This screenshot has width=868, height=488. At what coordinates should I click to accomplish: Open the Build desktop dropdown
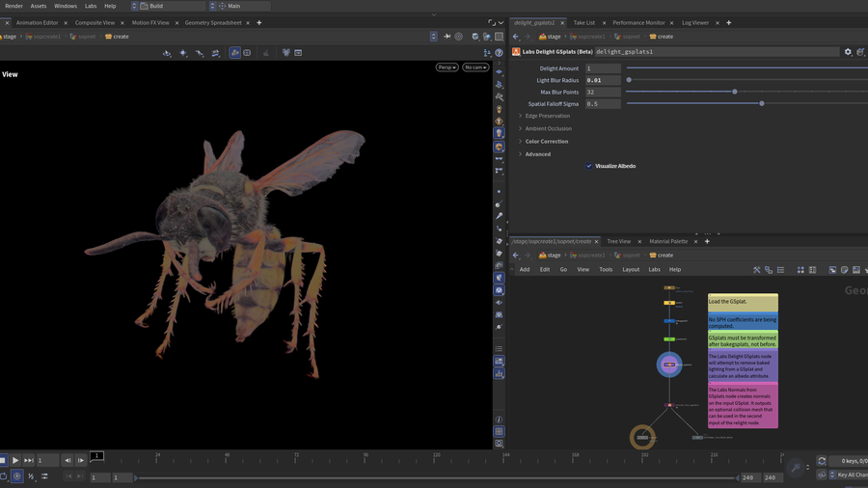[168, 6]
